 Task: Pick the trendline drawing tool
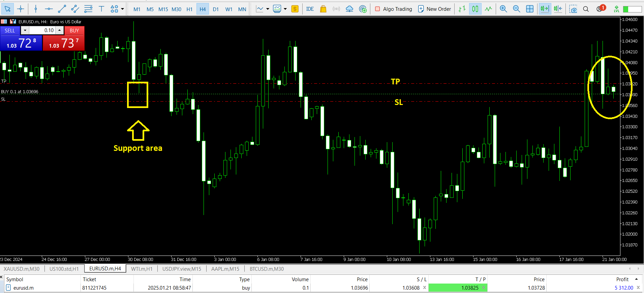pyautogui.click(x=62, y=9)
